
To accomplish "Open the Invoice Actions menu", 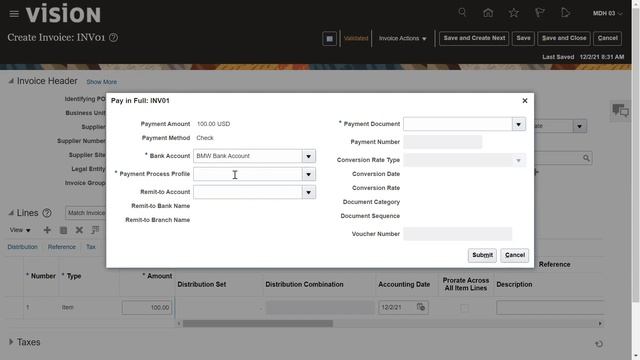I will point(402,38).
